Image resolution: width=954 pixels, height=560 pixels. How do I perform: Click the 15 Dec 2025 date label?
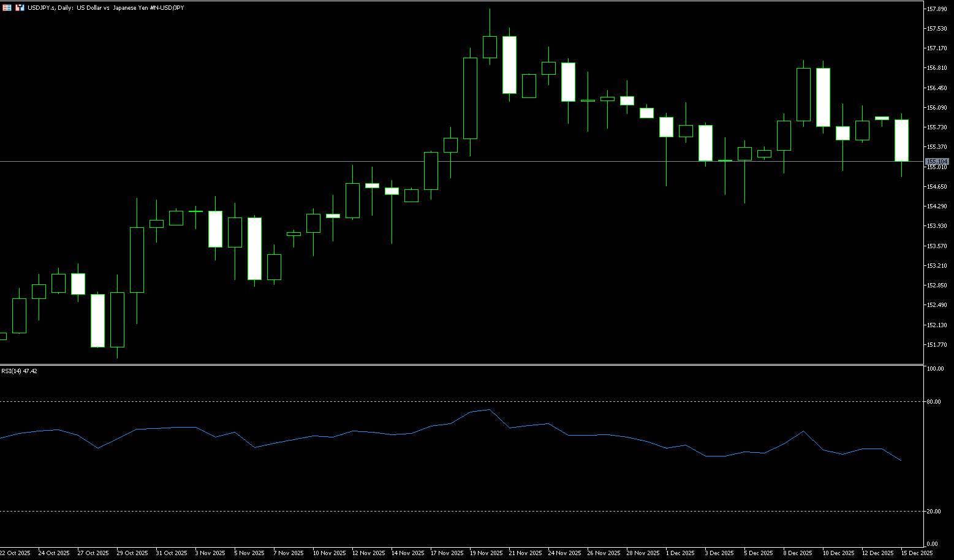(917, 553)
